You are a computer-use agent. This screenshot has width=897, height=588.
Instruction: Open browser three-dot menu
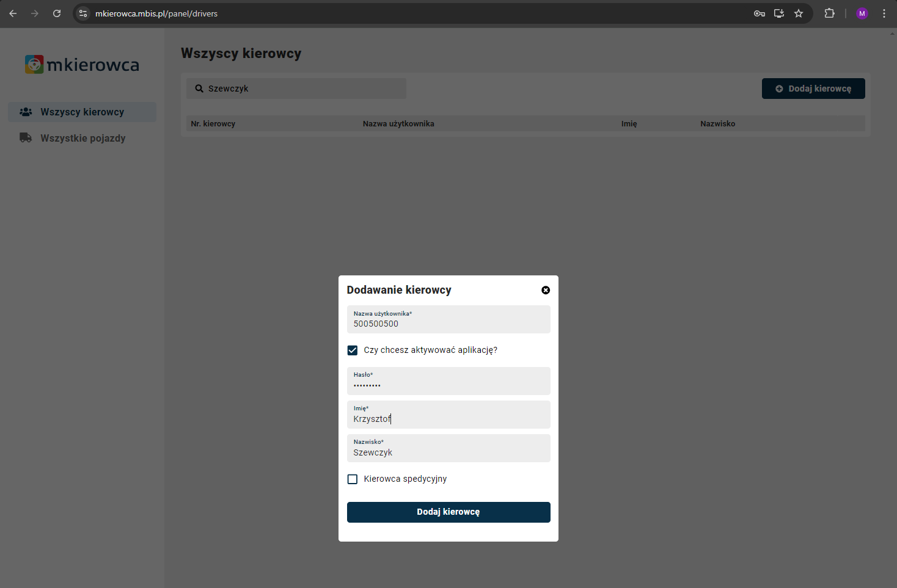[x=884, y=13]
